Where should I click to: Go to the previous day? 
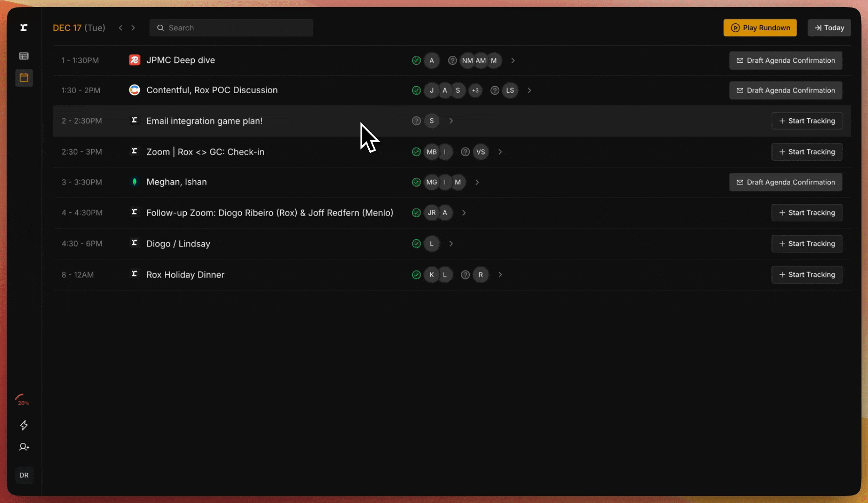click(121, 28)
